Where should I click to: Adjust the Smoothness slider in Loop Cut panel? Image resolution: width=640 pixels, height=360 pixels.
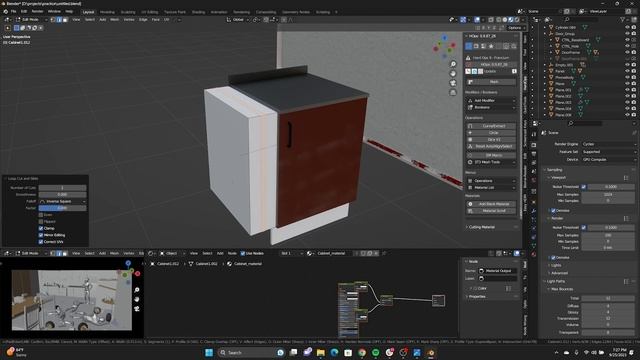click(62, 195)
